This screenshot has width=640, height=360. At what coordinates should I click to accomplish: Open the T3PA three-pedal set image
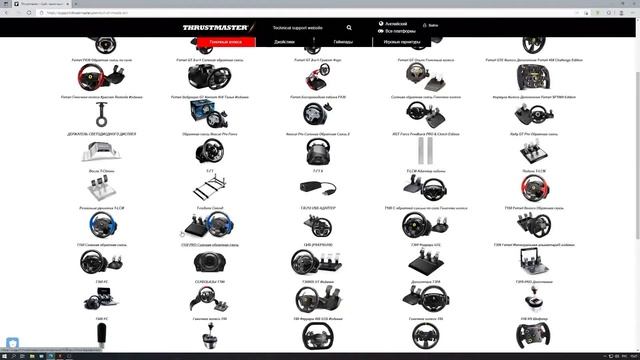coord(426,262)
